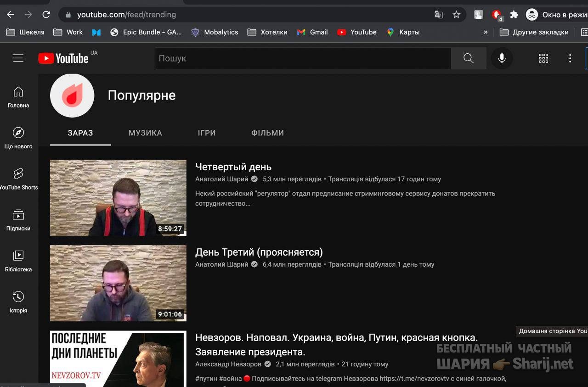Click the title Четвертый день
The height and width of the screenshot is (387, 588).
coord(233,167)
